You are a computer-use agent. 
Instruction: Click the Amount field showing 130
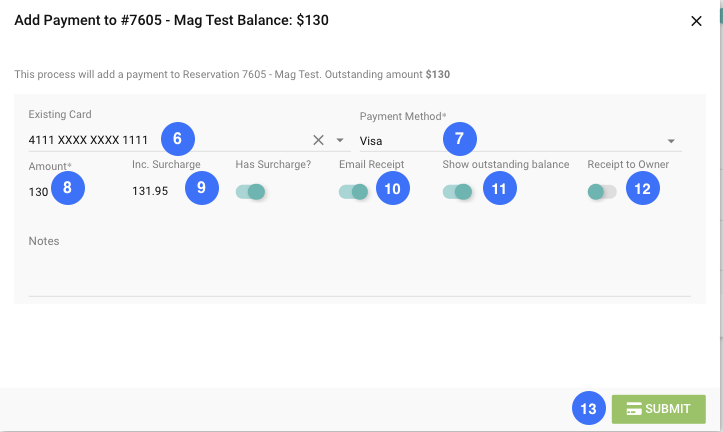point(40,192)
